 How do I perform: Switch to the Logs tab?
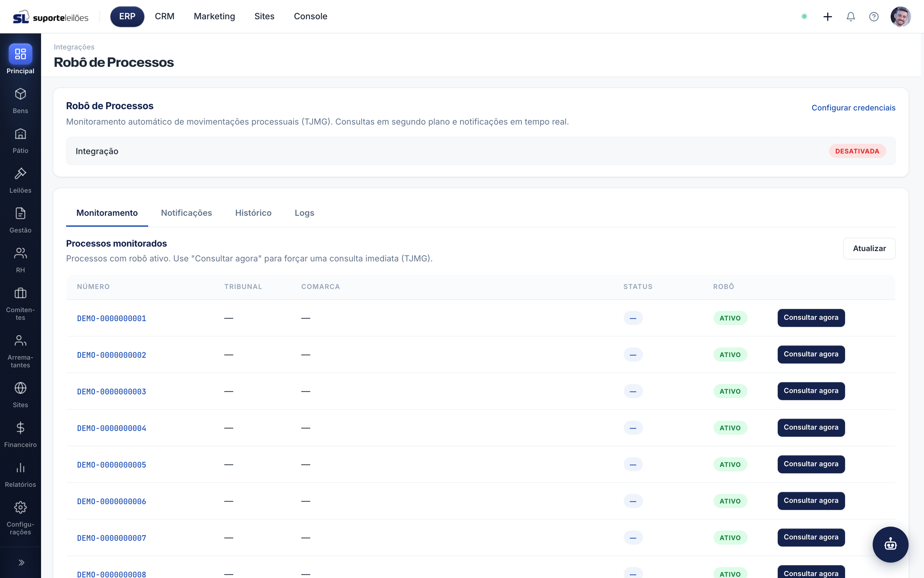pyautogui.click(x=304, y=213)
